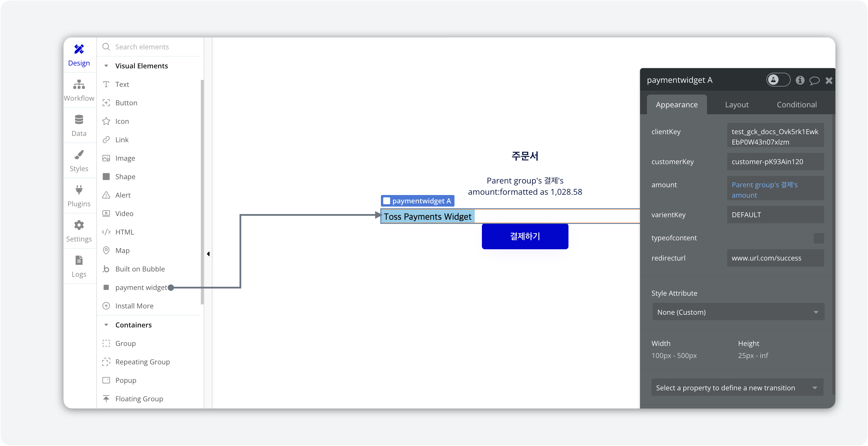The height and width of the screenshot is (446, 868).
Task: Select the Image element icon
Action: pos(106,158)
